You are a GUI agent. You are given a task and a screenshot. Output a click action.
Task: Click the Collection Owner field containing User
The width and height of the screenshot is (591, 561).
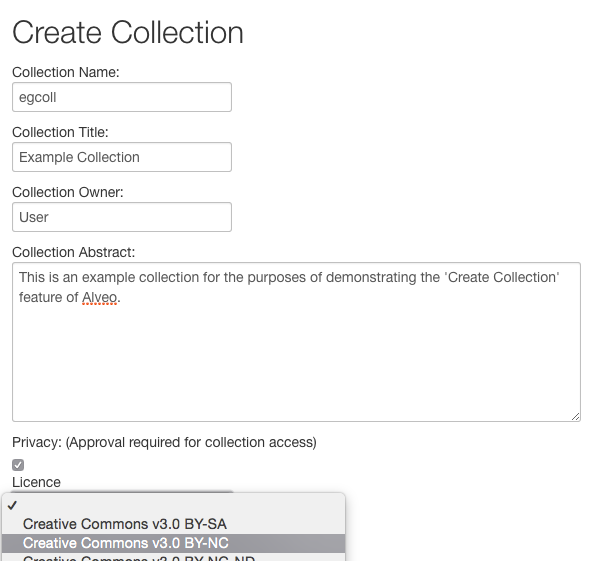pyautogui.click(x=122, y=217)
